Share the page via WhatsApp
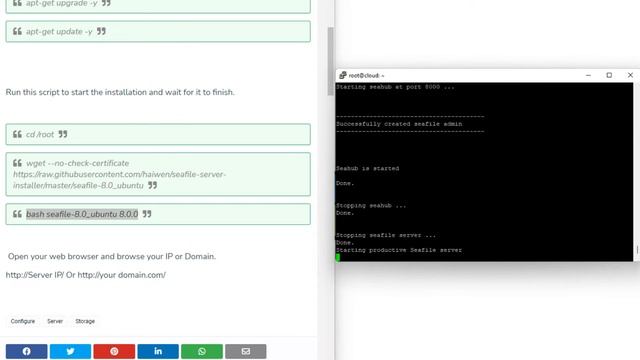The height and width of the screenshot is (360, 640). pos(202,351)
